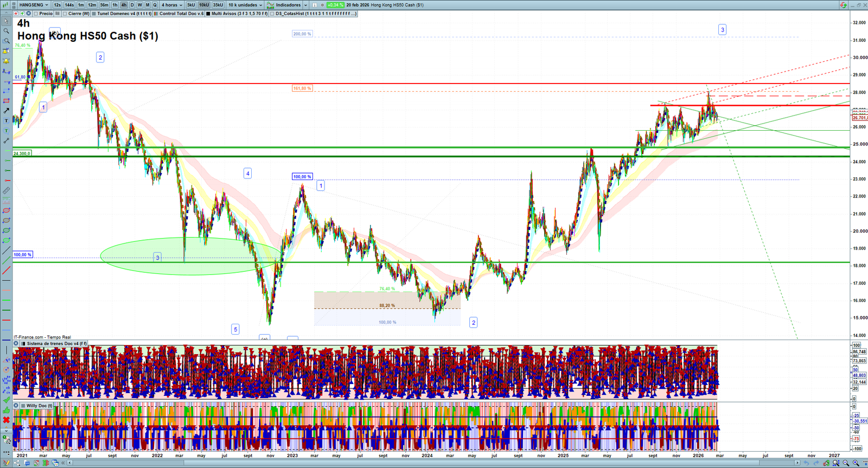The image size is (868, 468).
Task: Open the HANGSENG instrument dropdown
Action: click(34, 5)
